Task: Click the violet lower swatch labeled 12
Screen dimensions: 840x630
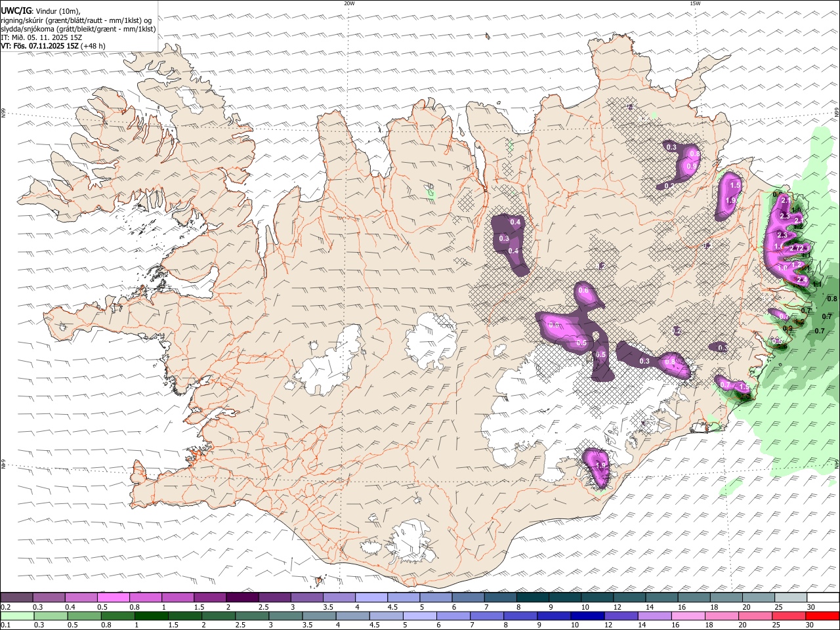Action: pos(621,616)
